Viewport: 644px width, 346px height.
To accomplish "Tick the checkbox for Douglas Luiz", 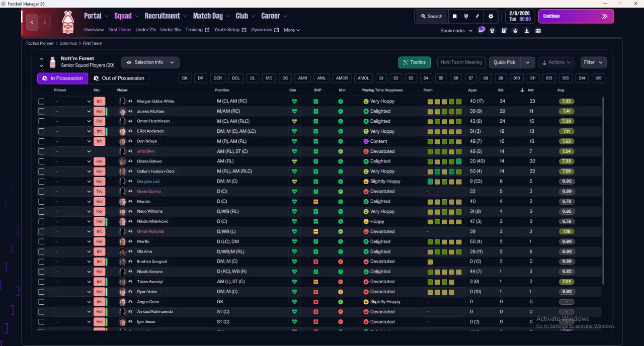I will pos(41,182).
